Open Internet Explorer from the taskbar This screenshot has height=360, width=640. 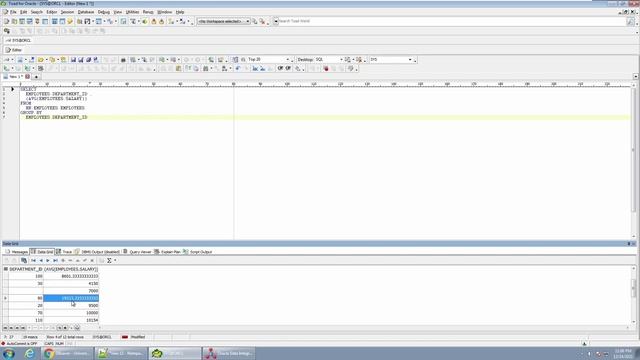[x=29, y=353]
